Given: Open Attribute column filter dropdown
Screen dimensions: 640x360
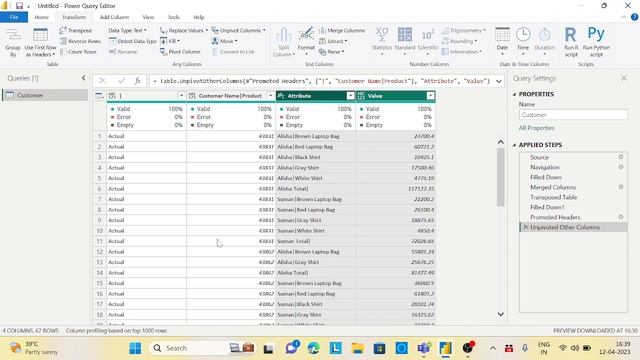Looking at the screenshot, I should (350, 96).
